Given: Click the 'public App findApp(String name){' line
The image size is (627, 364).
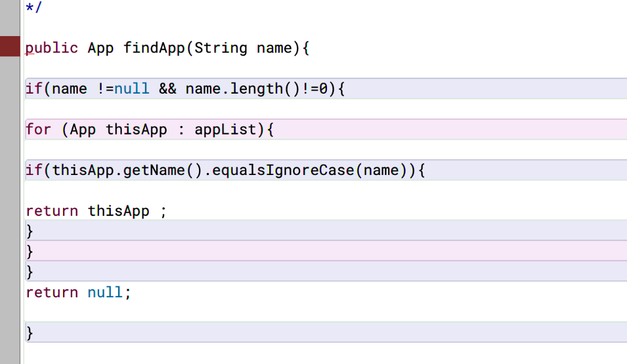Looking at the screenshot, I should (167, 48).
